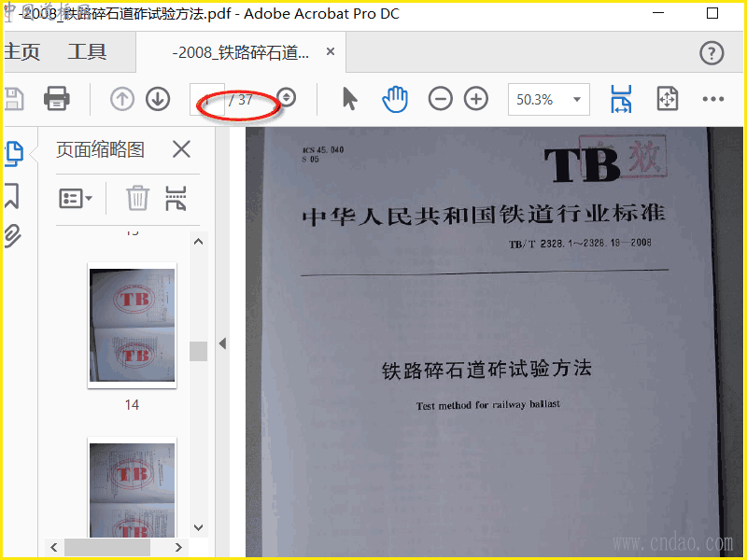Screen dimensions: 747x560
Task: Zoom out with the minus button
Action: (x=440, y=99)
